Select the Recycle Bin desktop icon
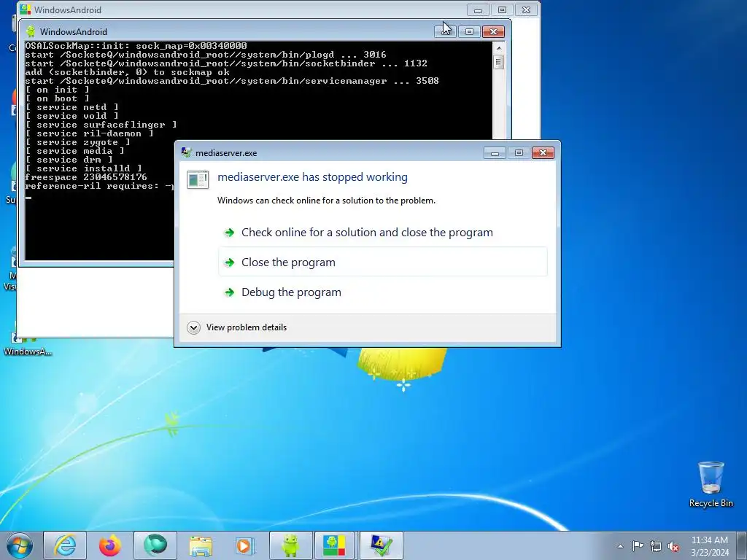This screenshot has width=747, height=560. point(711,484)
